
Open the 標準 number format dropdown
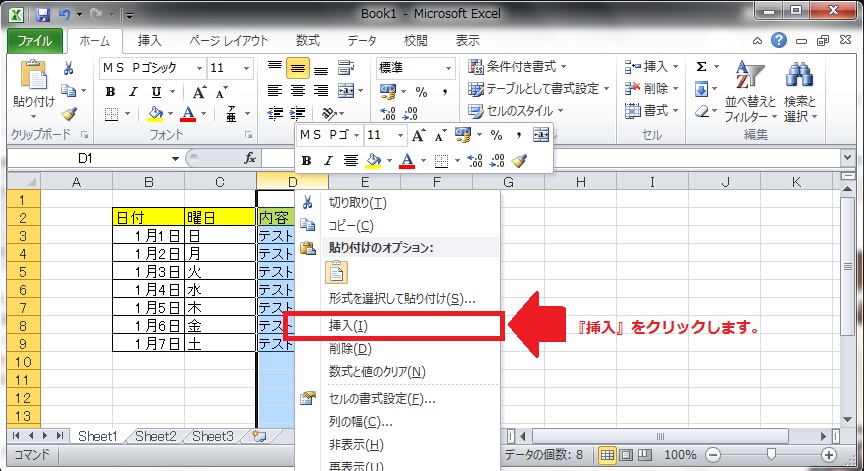[x=449, y=68]
